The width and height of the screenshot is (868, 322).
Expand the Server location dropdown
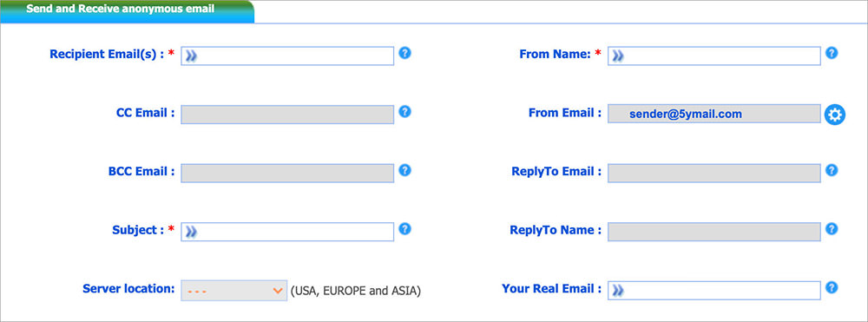click(x=234, y=291)
